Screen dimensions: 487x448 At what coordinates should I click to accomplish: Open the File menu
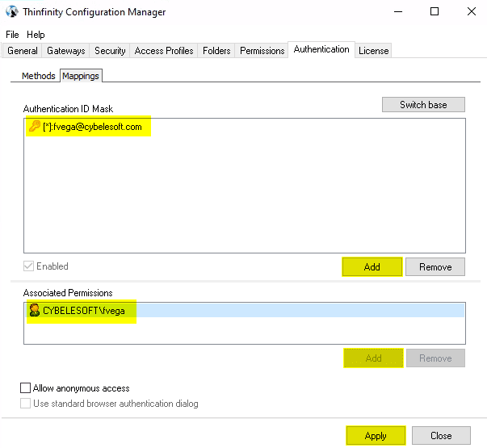point(12,35)
